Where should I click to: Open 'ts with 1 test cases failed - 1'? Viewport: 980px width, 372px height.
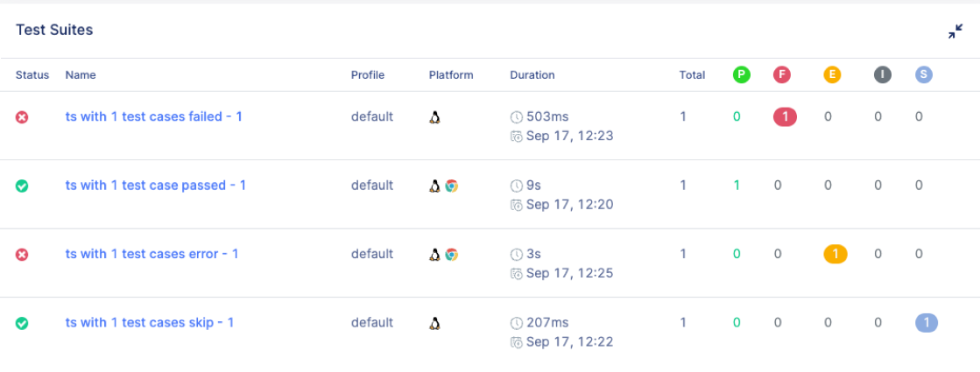point(153,116)
